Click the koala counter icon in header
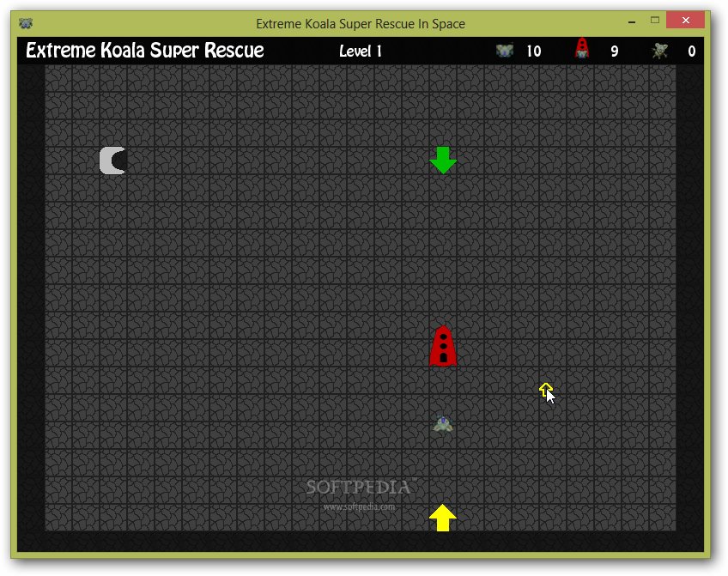Image resolution: width=728 pixels, height=576 pixels. pos(504,50)
